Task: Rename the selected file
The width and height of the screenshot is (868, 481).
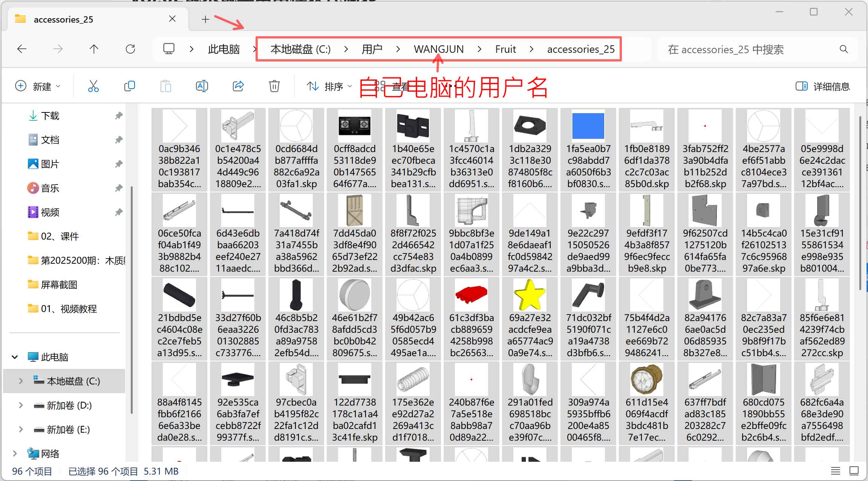Action: click(x=202, y=86)
